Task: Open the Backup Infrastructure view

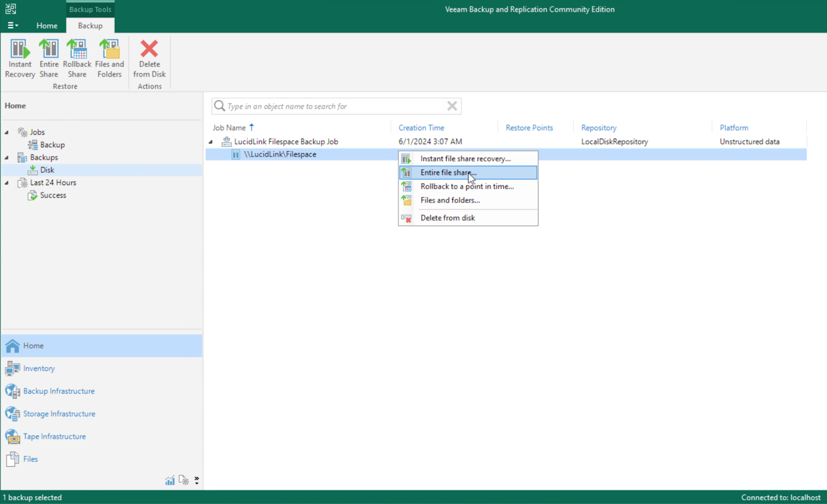Action: [x=101, y=391]
